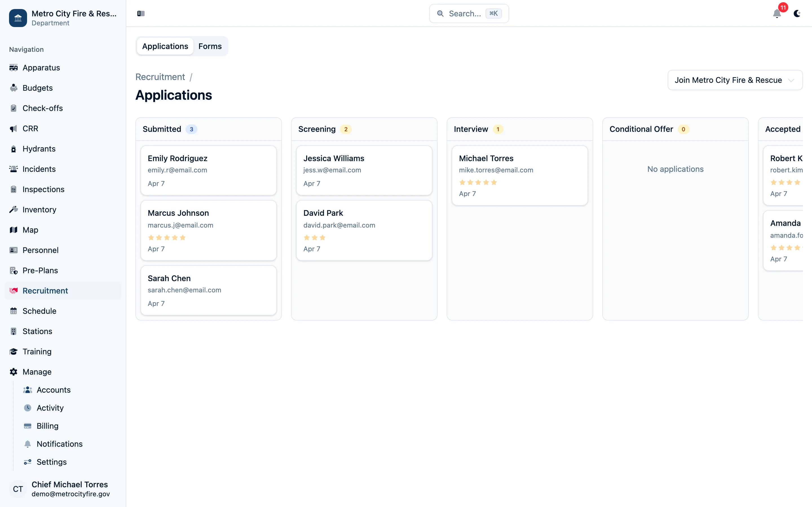Viewport: 812px width, 507px height.
Task: Switch to the Forms tab
Action: (210, 46)
